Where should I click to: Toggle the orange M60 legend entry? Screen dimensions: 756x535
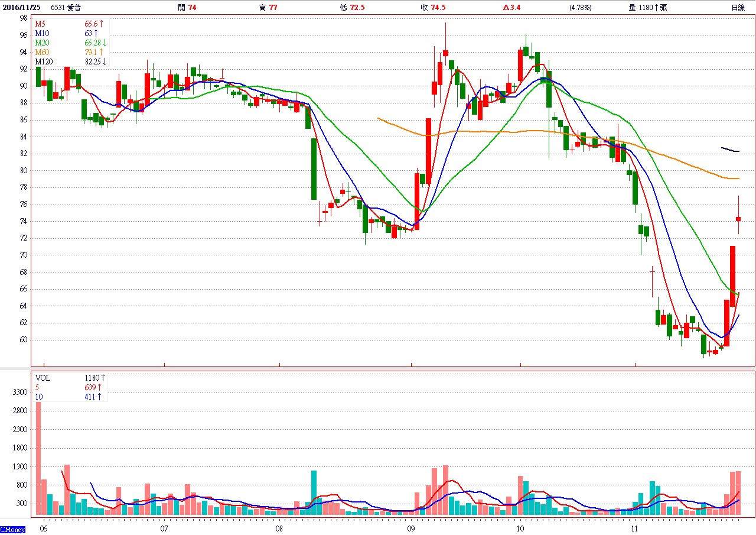pyautogui.click(x=42, y=52)
